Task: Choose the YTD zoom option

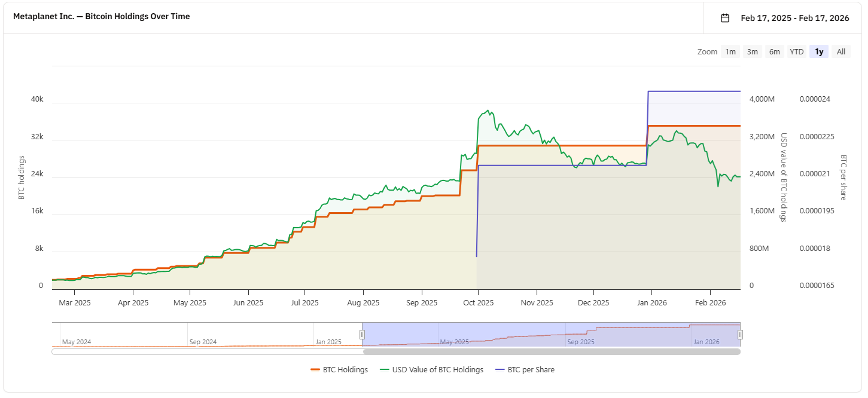Action: 796,52
